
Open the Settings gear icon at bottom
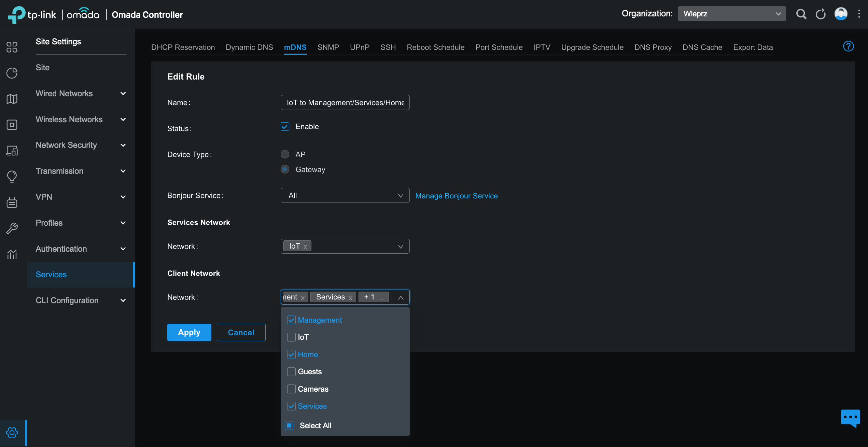12,433
